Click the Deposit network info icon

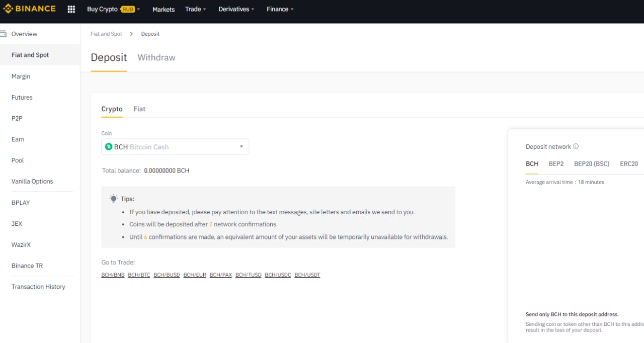click(x=576, y=146)
